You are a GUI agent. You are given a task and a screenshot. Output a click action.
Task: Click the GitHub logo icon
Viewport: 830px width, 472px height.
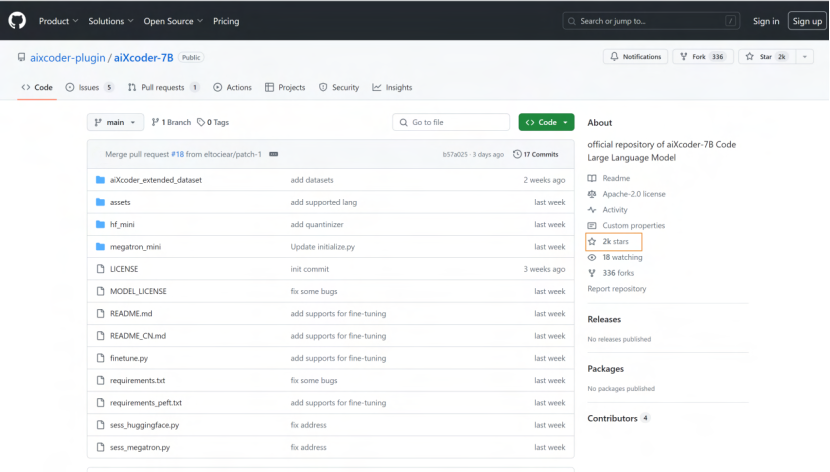click(x=17, y=20)
